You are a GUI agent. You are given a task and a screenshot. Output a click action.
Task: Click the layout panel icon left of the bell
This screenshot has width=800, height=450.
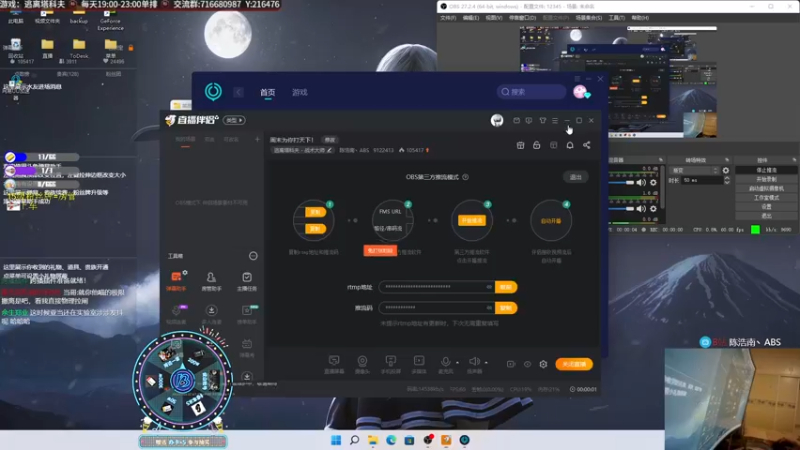pyautogui.click(x=554, y=145)
